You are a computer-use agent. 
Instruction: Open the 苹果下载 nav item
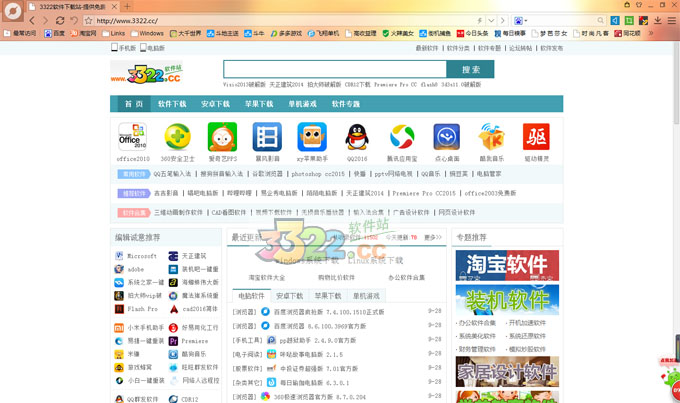coord(259,104)
